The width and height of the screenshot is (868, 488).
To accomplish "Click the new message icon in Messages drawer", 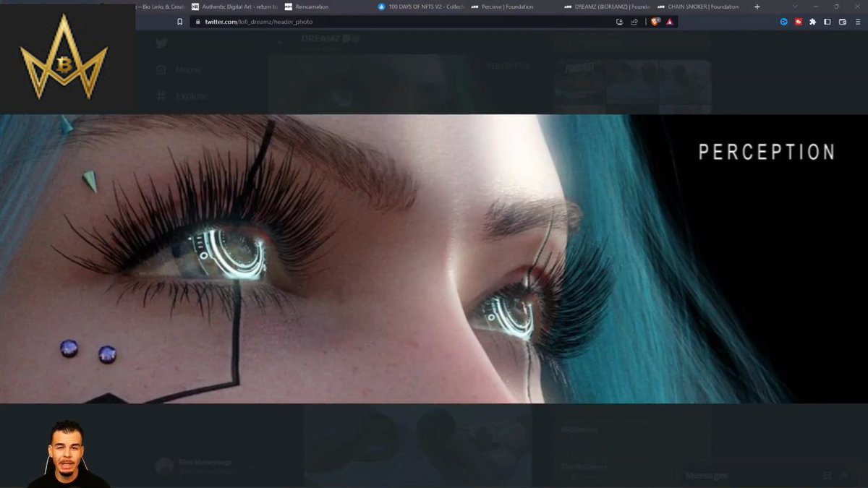I will [x=828, y=475].
